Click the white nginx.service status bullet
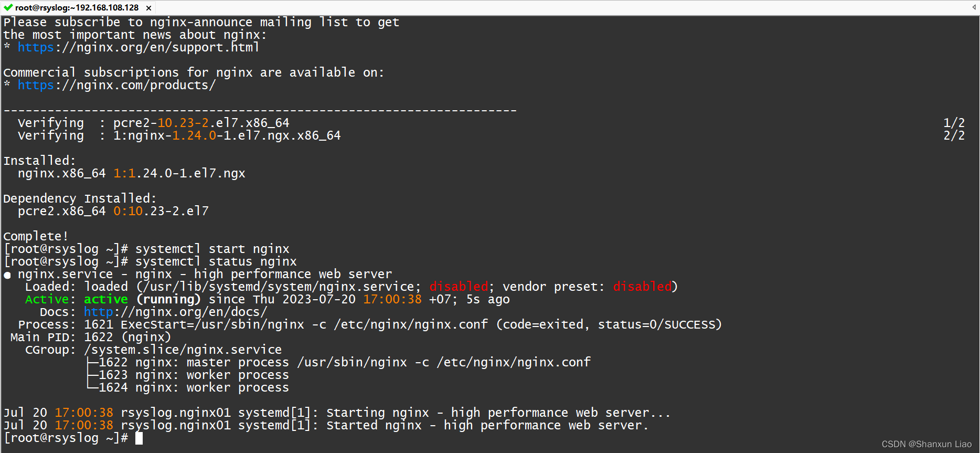980x453 pixels. 7,275
